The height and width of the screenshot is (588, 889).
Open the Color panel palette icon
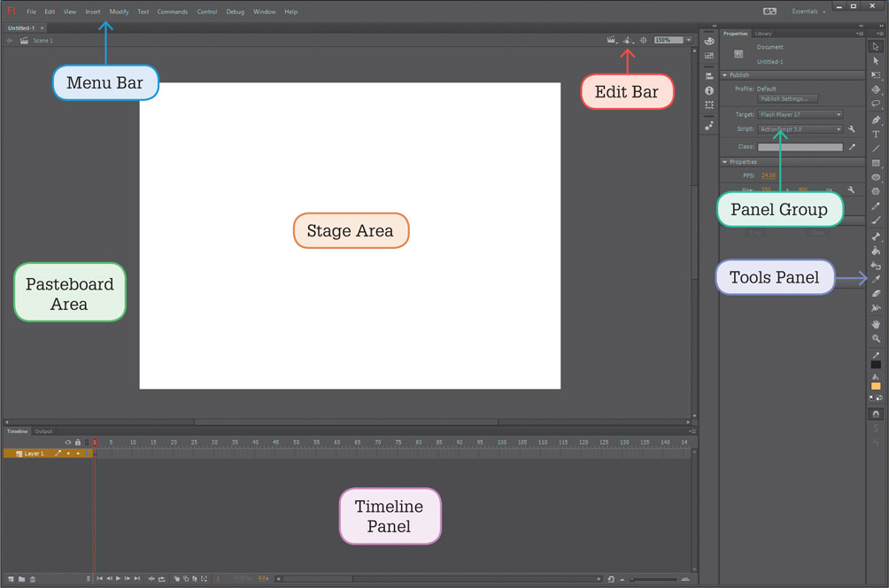(709, 41)
